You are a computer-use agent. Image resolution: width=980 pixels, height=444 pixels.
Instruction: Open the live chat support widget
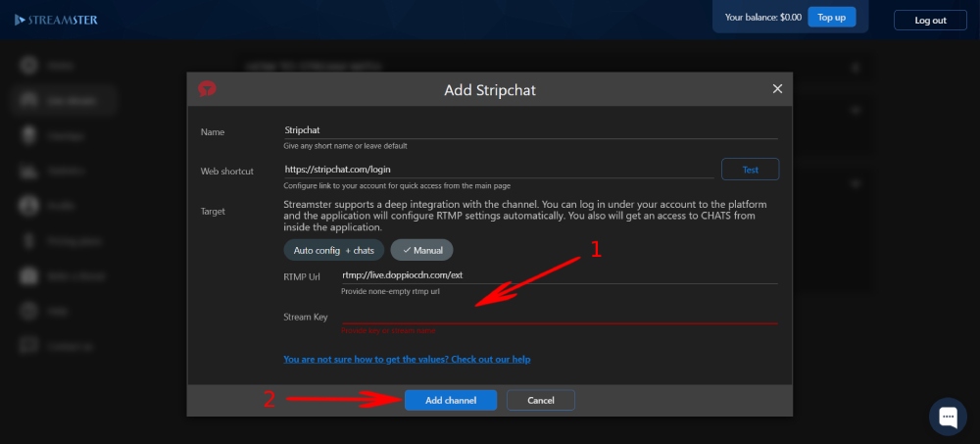(948, 417)
